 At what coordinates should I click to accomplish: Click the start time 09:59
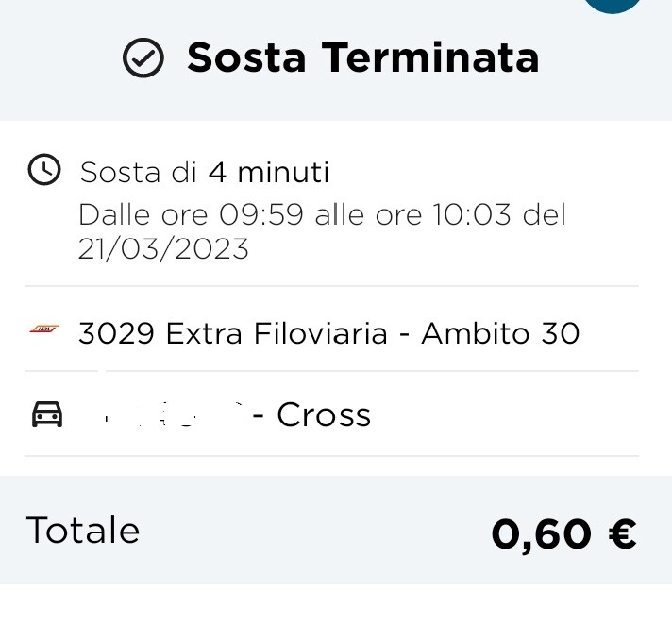coord(261,214)
